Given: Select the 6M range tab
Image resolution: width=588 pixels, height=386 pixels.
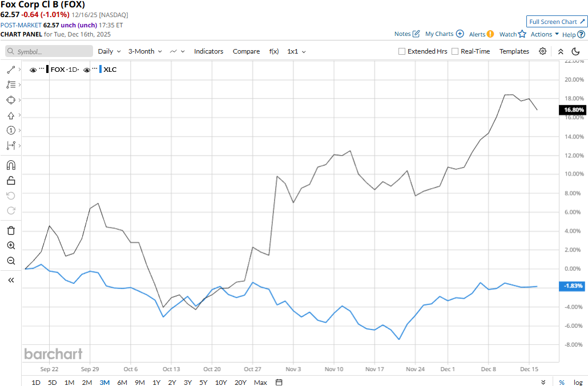Looking at the screenshot, I should pyautogui.click(x=122, y=382).
